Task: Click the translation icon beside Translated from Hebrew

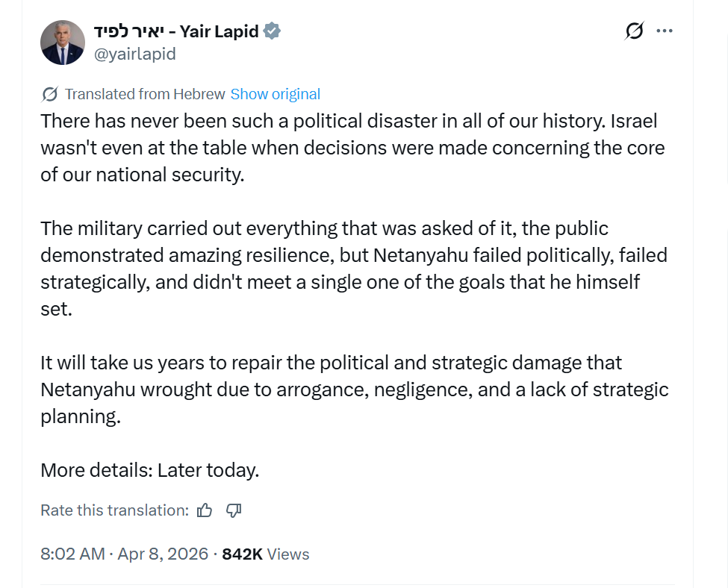Action: 50,94
